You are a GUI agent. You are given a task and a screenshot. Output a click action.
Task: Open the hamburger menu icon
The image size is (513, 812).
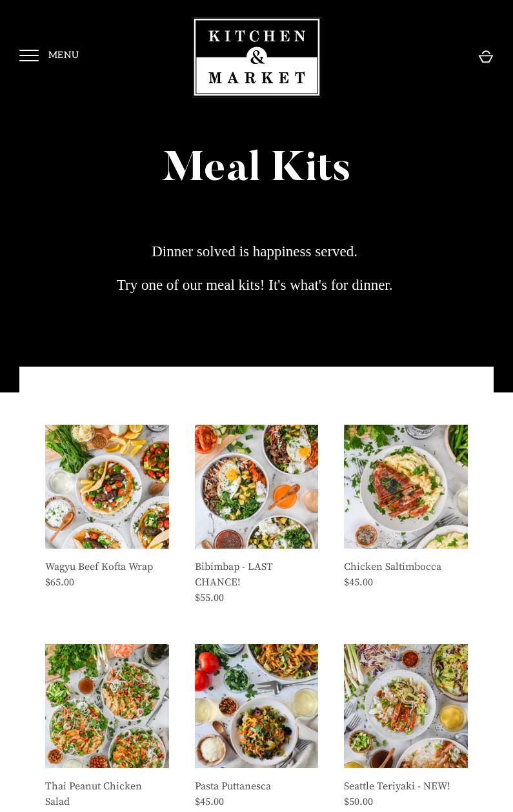(29, 56)
